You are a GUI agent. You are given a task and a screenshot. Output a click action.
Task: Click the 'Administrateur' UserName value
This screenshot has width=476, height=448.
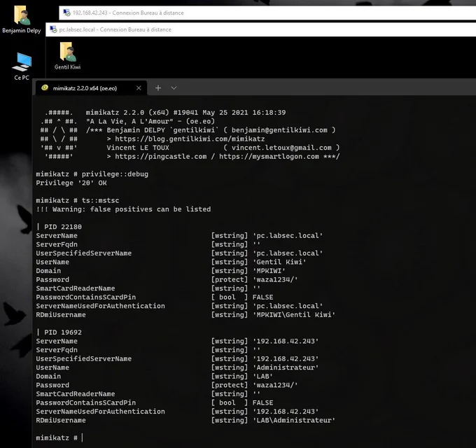(x=286, y=367)
